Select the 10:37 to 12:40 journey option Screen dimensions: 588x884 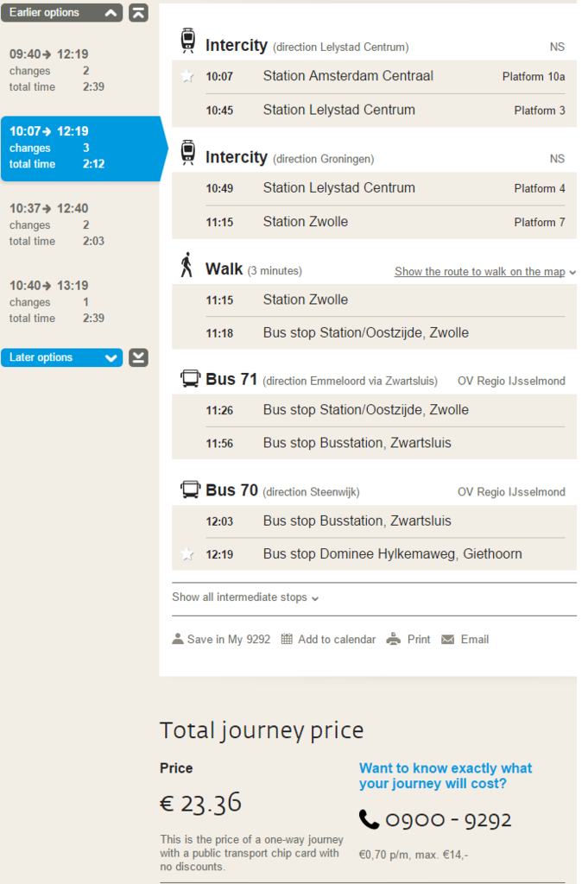(x=78, y=224)
